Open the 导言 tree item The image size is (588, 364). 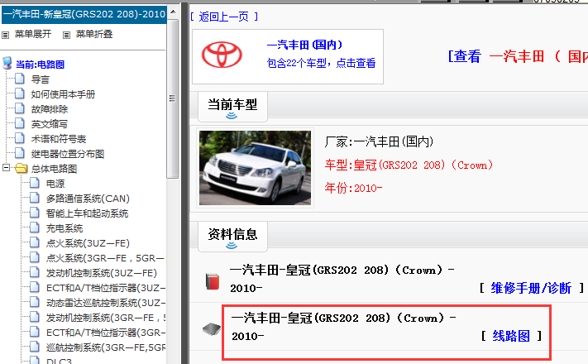[x=41, y=79]
